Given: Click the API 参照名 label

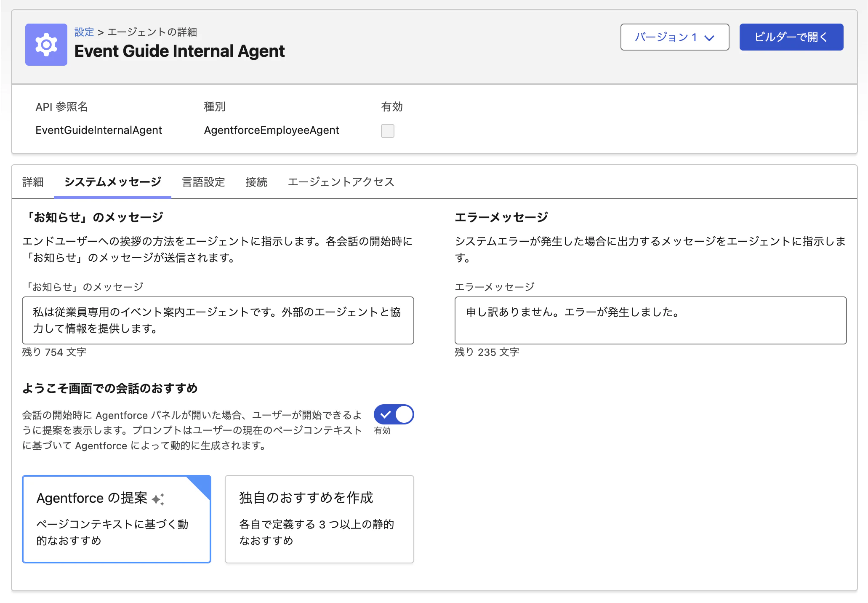Looking at the screenshot, I should (61, 107).
